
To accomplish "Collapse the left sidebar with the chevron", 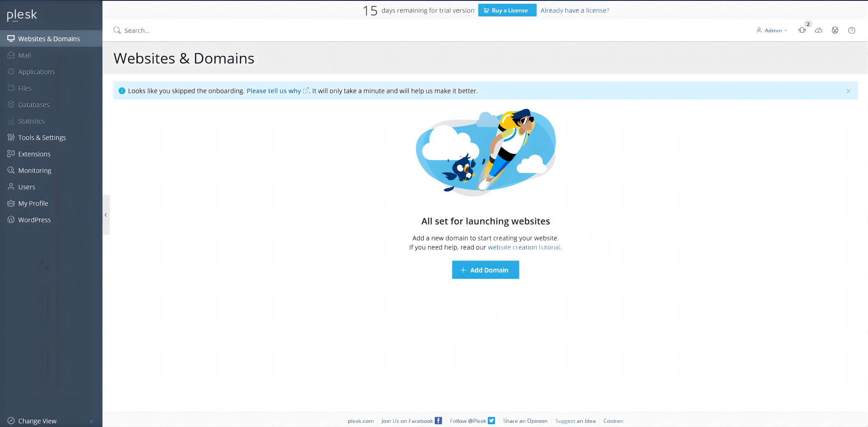I will (x=106, y=215).
